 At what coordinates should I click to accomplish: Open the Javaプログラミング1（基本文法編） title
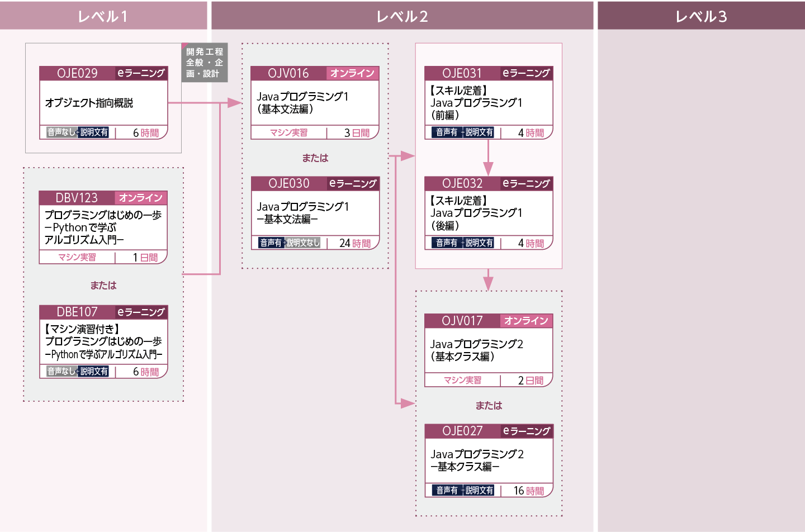(x=302, y=103)
